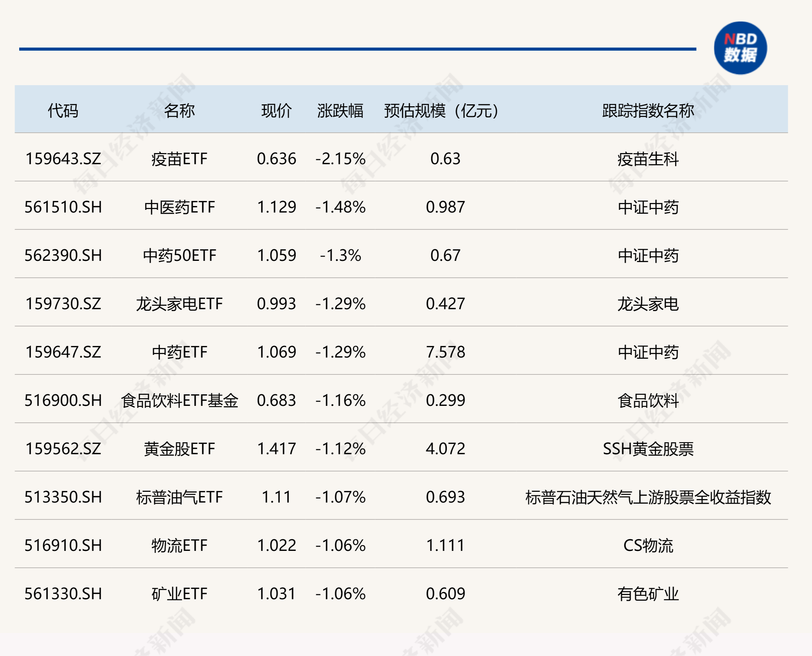
Task: Click code 562390.SH for 中药50ETF
Action: click(x=64, y=256)
